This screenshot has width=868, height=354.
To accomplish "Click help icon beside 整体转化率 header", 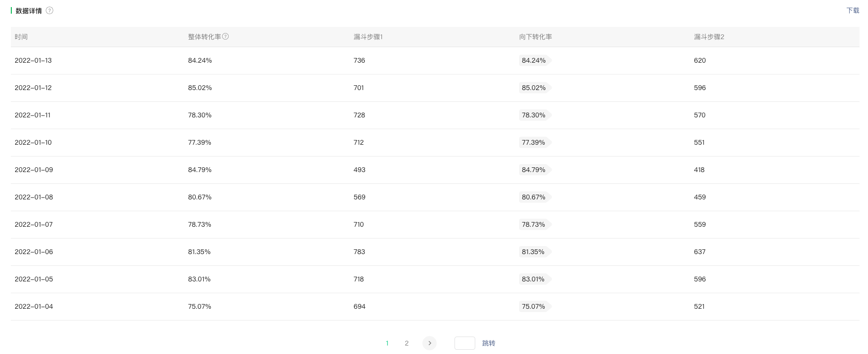I will (225, 36).
